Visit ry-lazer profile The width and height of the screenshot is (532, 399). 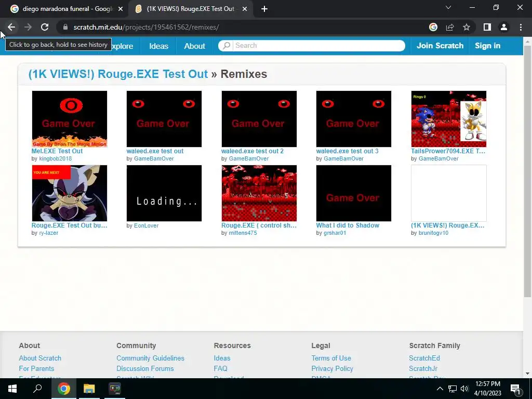48,233
